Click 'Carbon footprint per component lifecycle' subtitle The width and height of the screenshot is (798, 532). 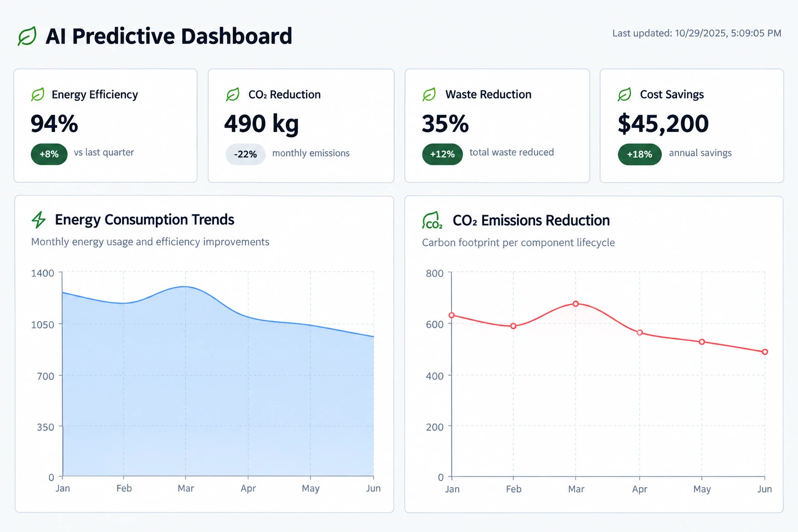coord(518,243)
